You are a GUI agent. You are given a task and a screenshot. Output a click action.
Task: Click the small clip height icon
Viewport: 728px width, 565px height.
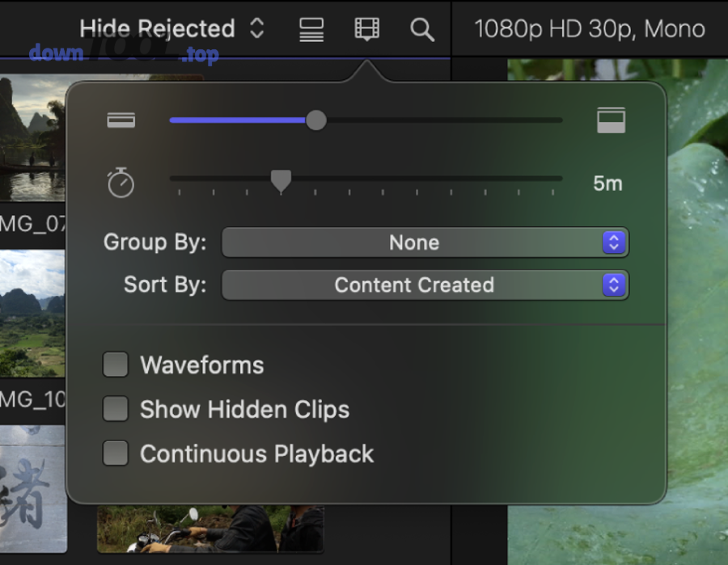coord(121,120)
